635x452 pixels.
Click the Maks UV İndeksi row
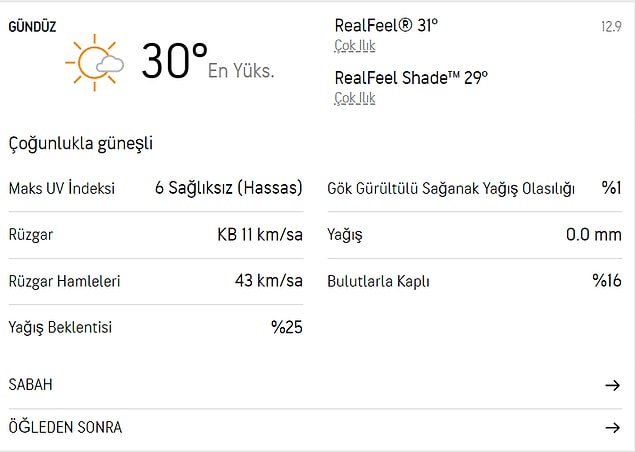click(x=156, y=188)
